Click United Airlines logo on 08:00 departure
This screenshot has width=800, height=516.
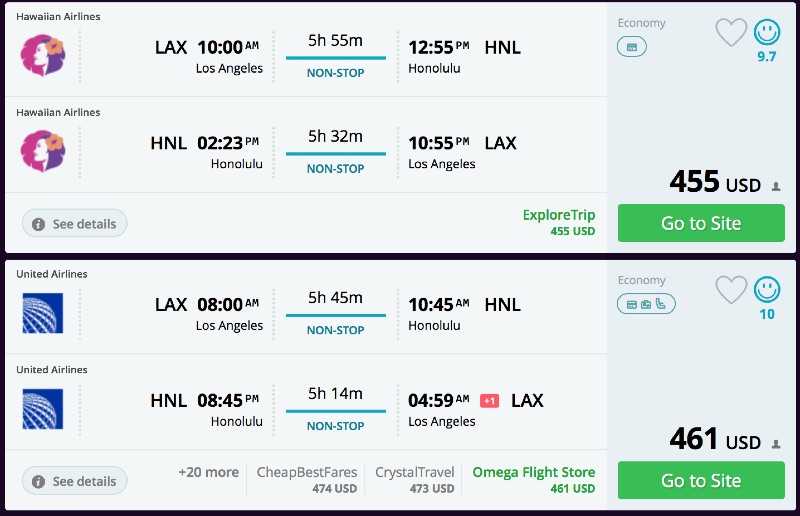point(42,313)
